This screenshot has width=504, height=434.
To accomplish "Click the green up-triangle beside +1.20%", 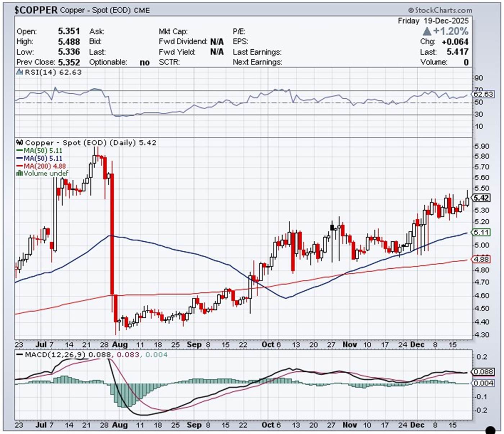I will click(x=427, y=31).
